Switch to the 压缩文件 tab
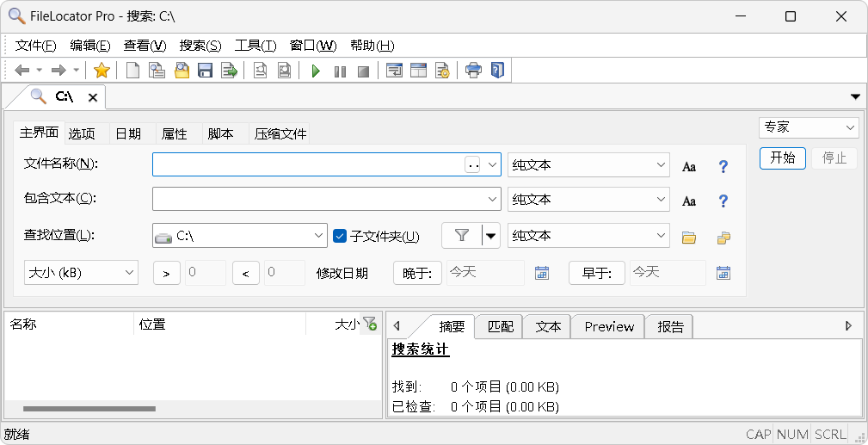Viewport: 868px width, 445px height. [x=280, y=133]
